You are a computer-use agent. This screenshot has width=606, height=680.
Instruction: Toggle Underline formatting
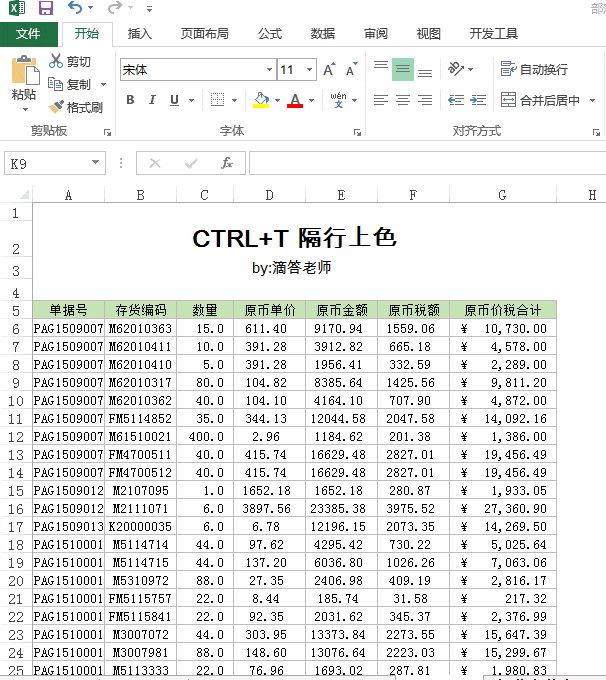click(x=174, y=100)
